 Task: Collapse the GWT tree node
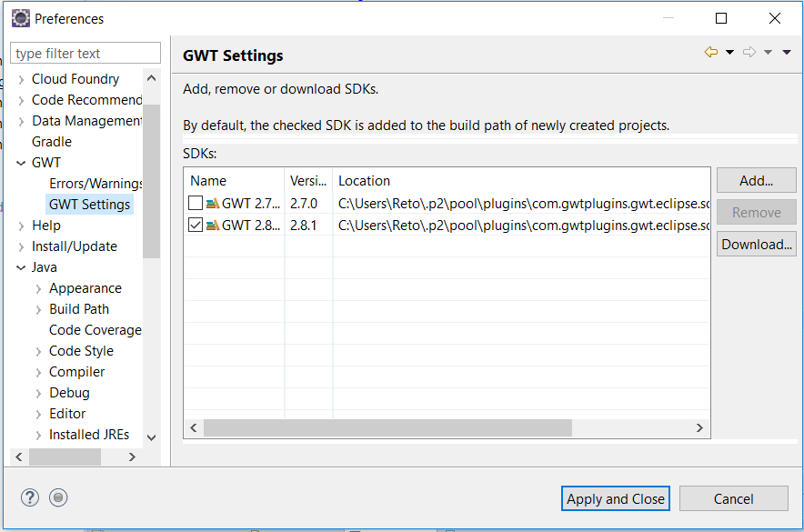coord(21,163)
